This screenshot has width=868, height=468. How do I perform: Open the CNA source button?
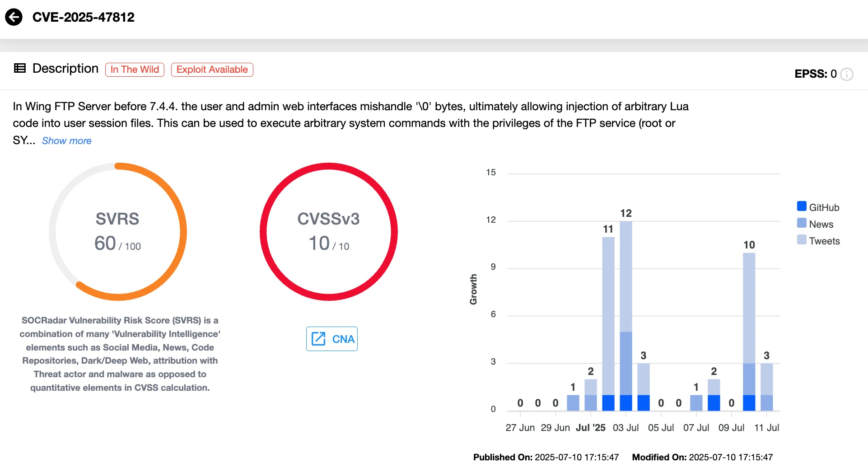(332, 339)
